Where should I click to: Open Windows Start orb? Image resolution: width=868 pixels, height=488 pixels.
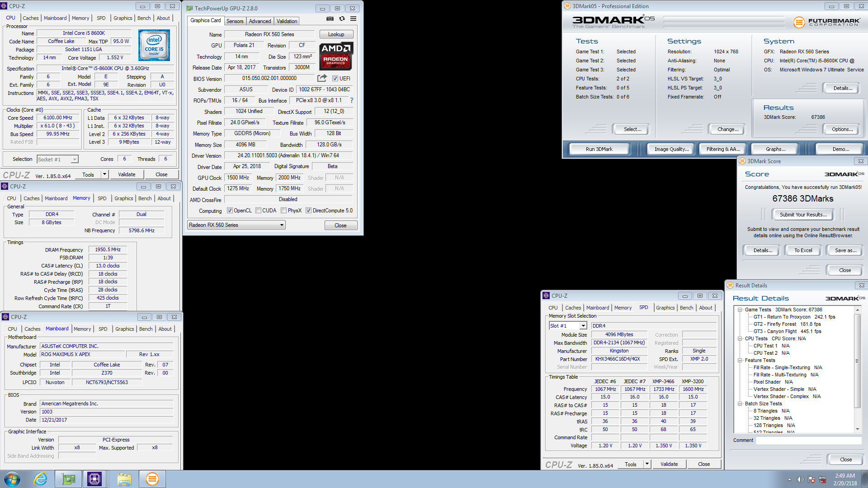click(x=12, y=479)
